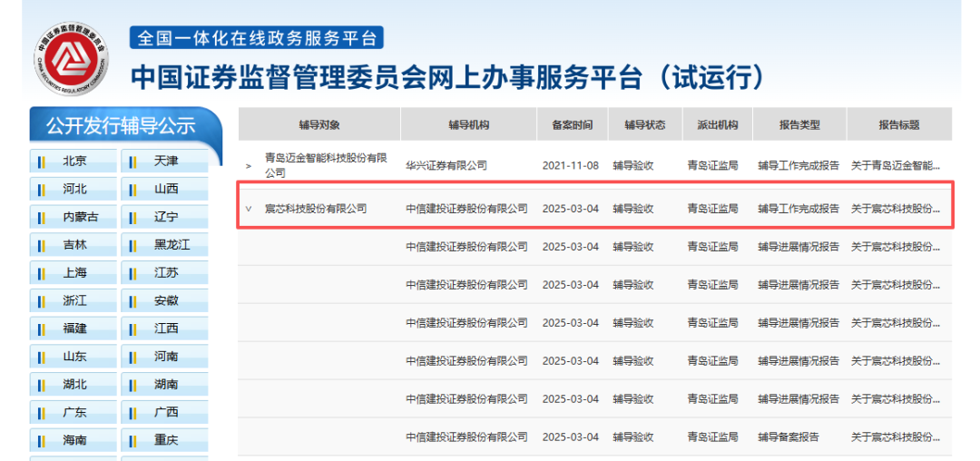Click 青岛证监局 in the 华兴证券 row
980x461 pixels.
click(712, 166)
